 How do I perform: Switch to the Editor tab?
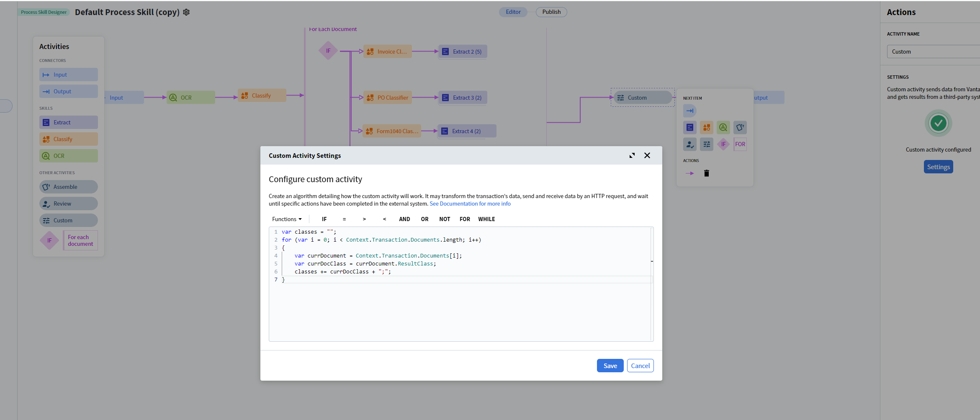[x=513, y=12]
